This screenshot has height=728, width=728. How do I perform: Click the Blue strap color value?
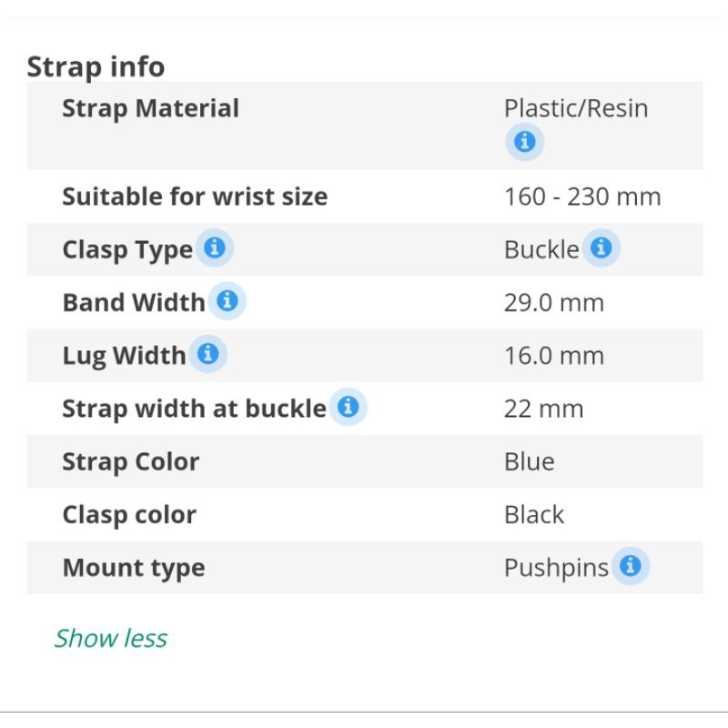tap(529, 461)
